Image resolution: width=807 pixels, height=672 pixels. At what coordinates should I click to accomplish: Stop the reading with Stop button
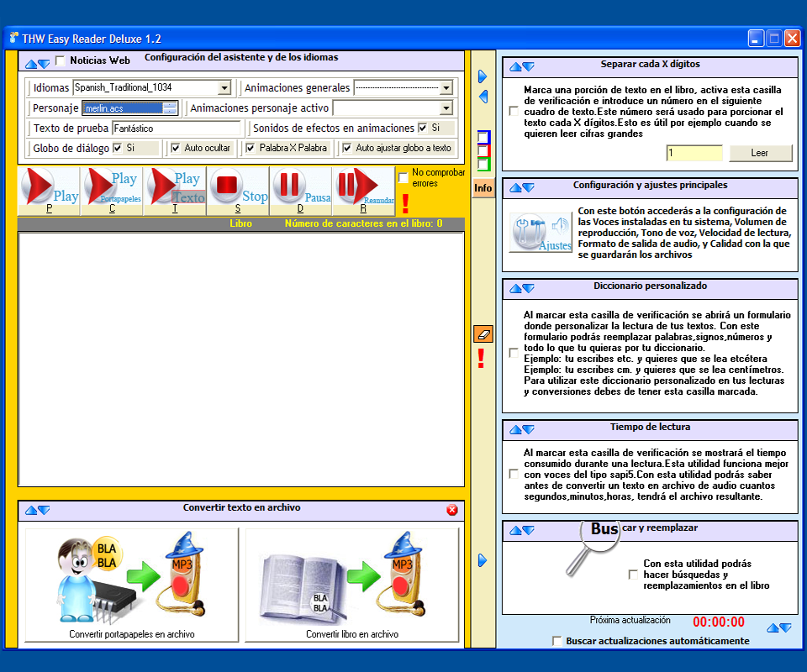(x=237, y=191)
